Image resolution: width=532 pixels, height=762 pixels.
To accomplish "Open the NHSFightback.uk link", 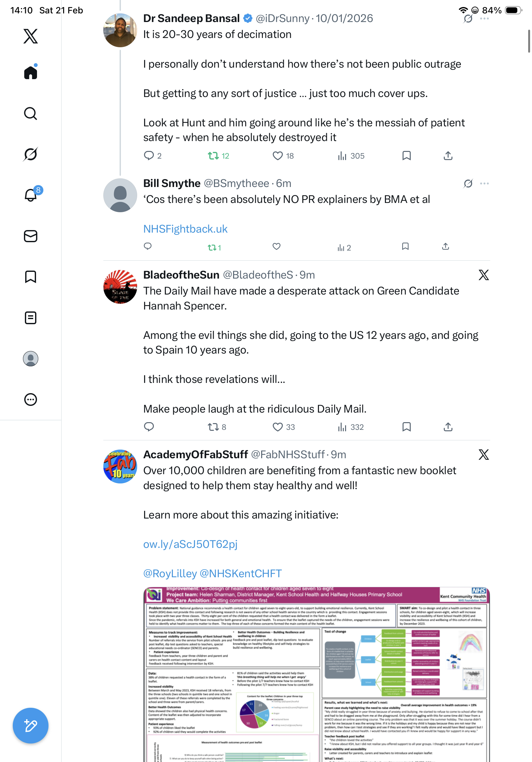I will [185, 229].
